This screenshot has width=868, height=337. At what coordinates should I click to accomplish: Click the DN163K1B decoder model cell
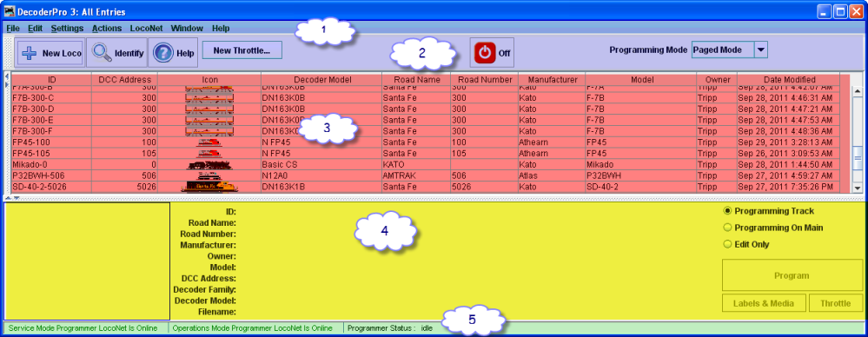[321, 187]
